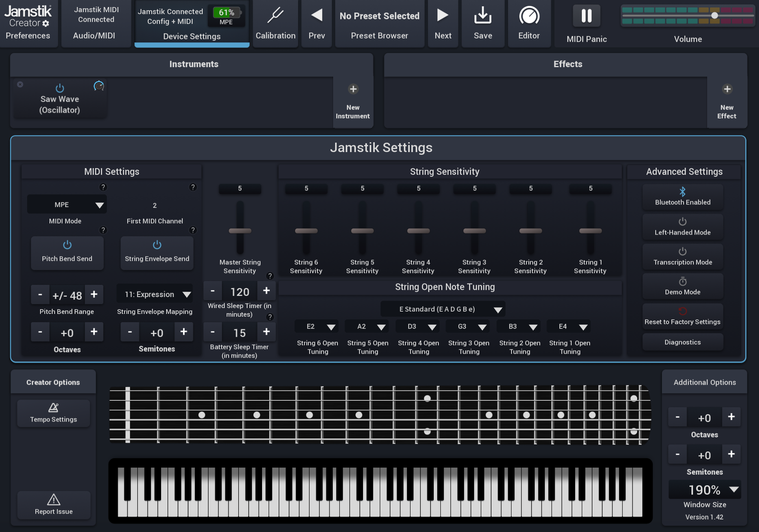Open String 5 Open Tuning A2 dropdown
759x532 pixels.
pos(367,327)
